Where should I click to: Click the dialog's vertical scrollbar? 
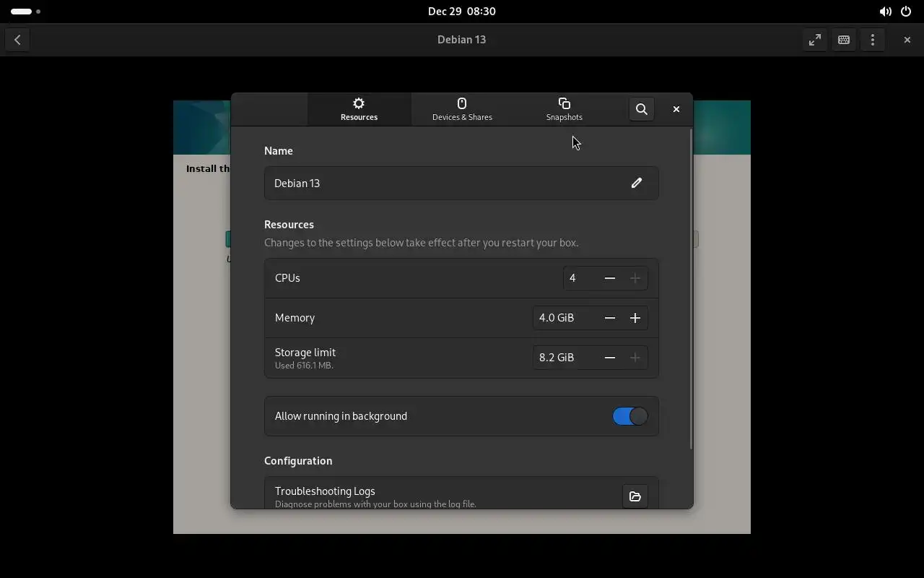tap(691, 289)
